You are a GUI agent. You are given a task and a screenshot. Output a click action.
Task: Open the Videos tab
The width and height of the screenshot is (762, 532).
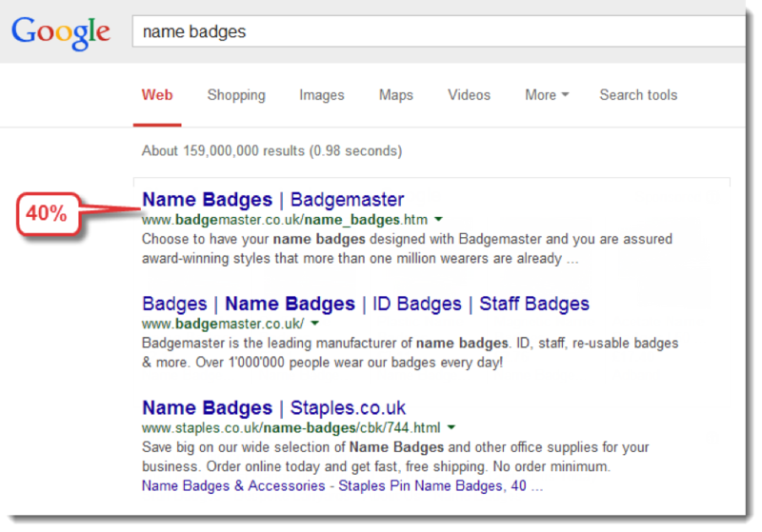469,95
